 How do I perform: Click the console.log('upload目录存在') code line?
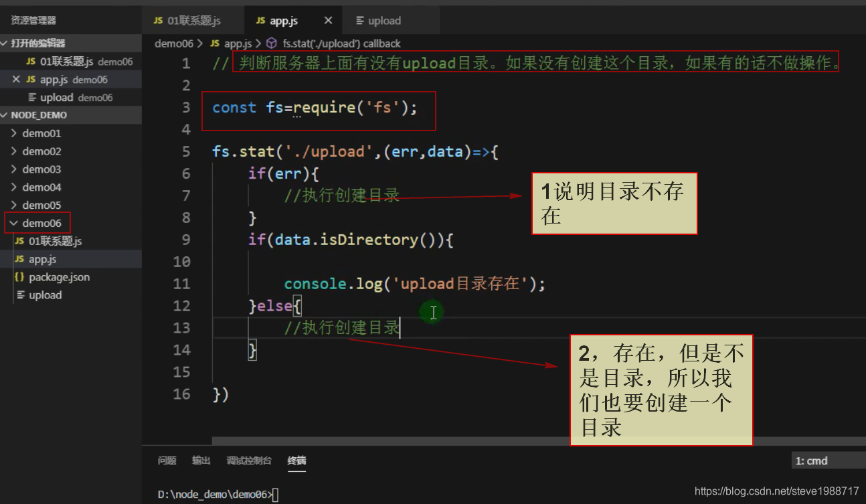(415, 284)
